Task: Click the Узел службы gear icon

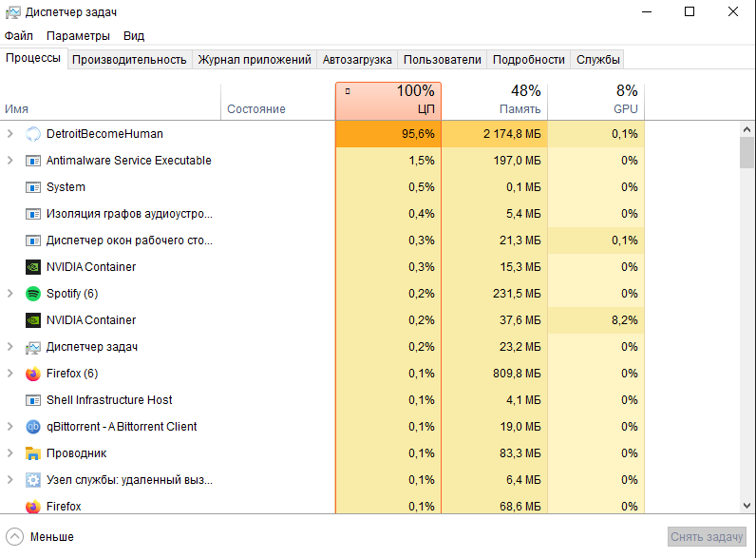Action: [33, 480]
